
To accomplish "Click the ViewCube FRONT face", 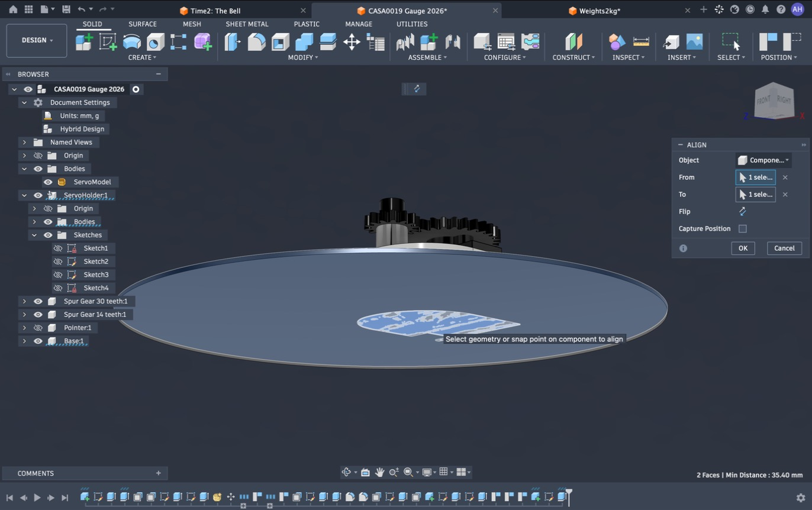I will coord(765,100).
